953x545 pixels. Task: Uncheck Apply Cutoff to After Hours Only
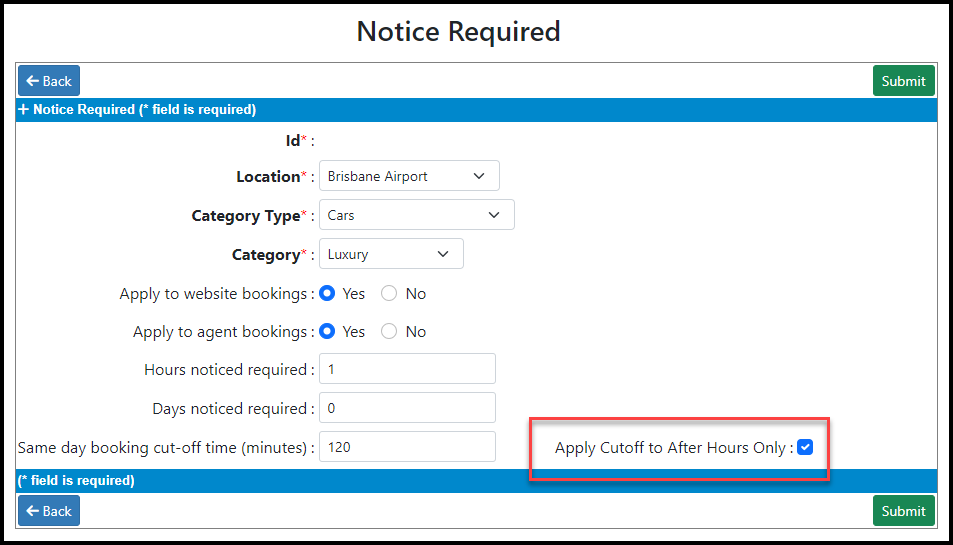(805, 447)
